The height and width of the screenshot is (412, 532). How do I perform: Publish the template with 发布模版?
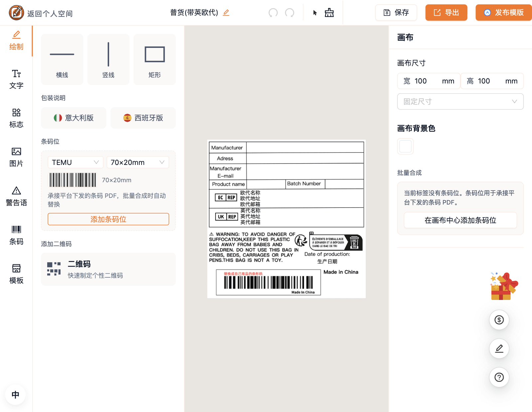tap(504, 13)
